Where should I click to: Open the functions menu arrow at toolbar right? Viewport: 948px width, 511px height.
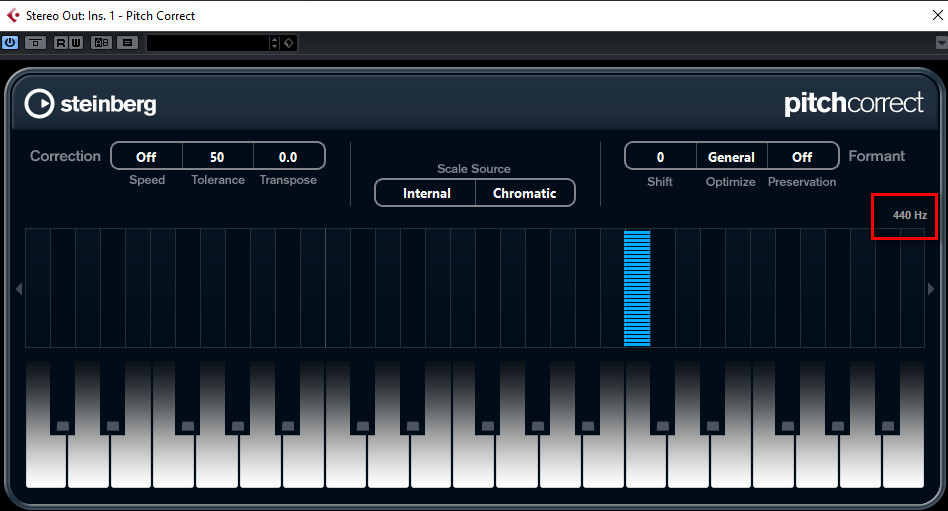[x=941, y=43]
